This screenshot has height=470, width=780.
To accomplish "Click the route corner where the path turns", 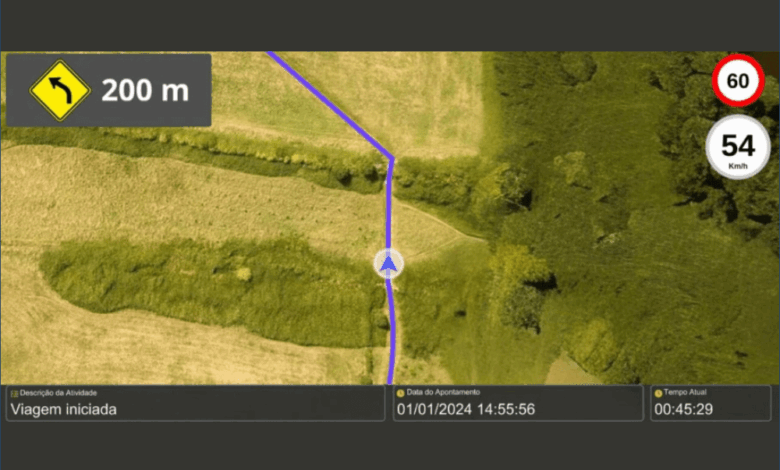I will [x=392, y=159].
